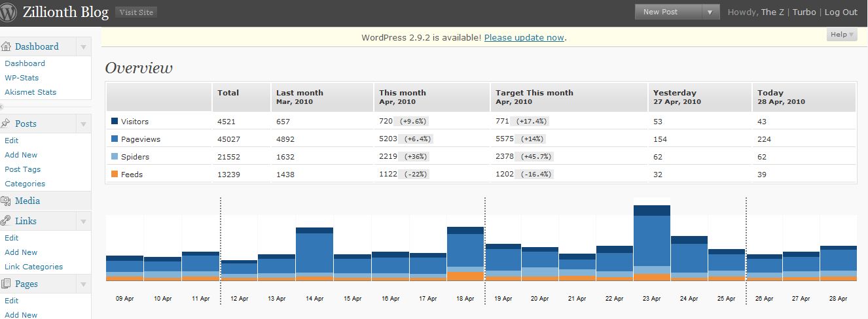This screenshot has width=868, height=319.
Task: Open Edit under Links
Action: coord(12,238)
